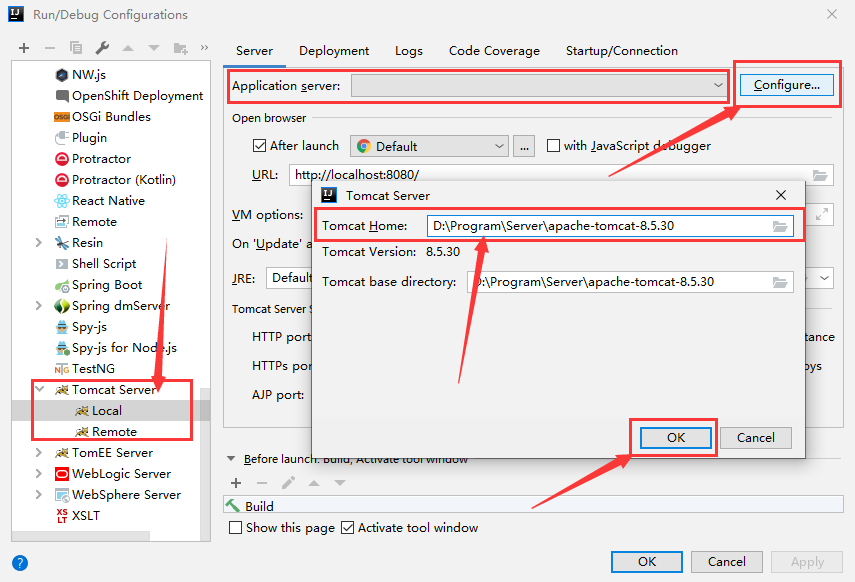
Task: Move configuration up with arrow icon
Action: click(128, 48)
